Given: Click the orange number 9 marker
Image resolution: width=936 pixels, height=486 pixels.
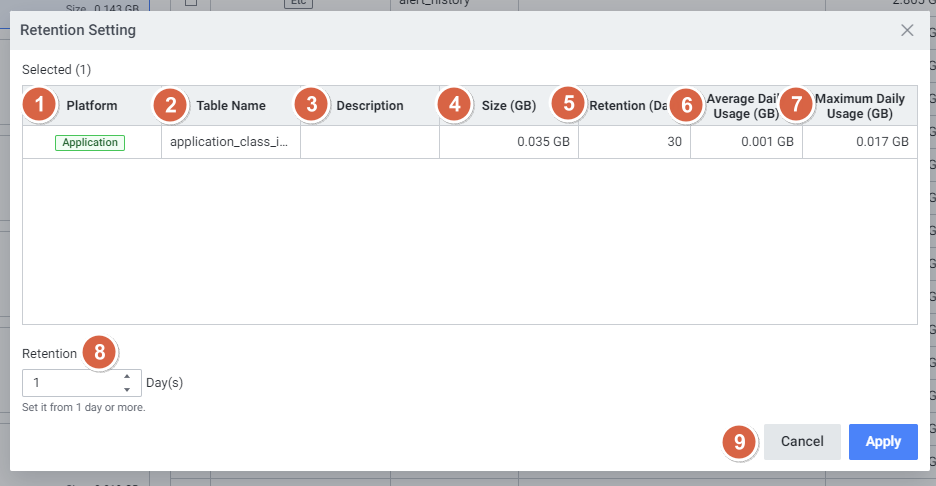Looking at the screenshot, I should [x=739, y=442].
